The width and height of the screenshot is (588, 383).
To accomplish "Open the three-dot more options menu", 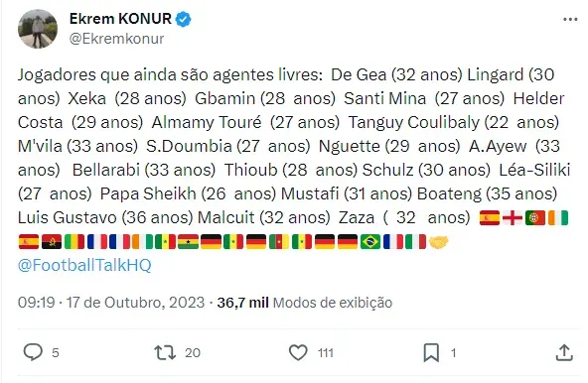I will click(x=570, y=19).
